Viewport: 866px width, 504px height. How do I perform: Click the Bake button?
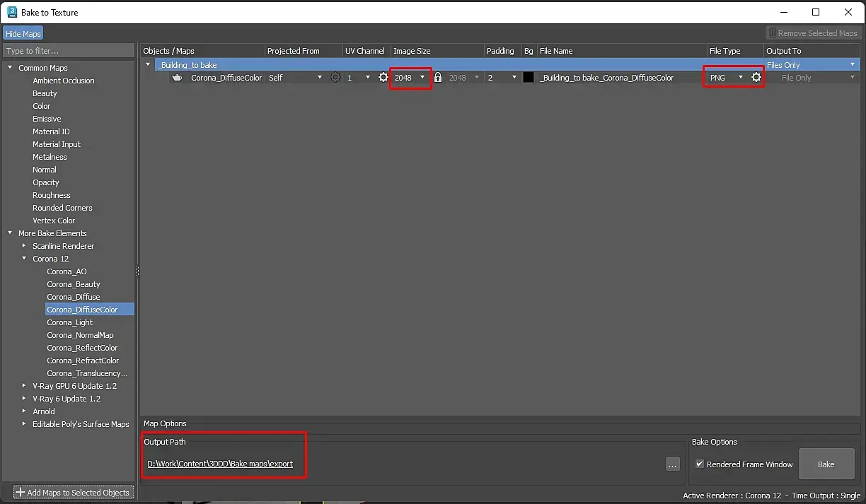pyautogui.click(x=826, y=464)
